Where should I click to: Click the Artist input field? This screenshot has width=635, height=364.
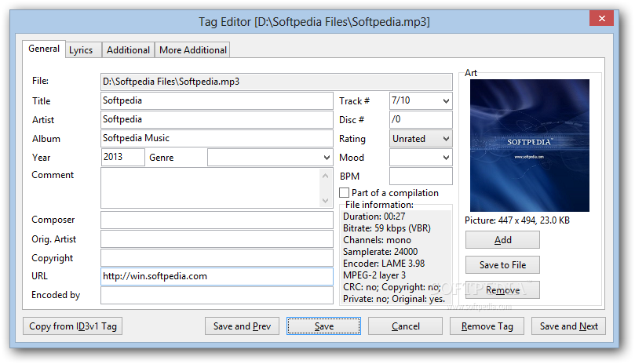pos(217,119)
